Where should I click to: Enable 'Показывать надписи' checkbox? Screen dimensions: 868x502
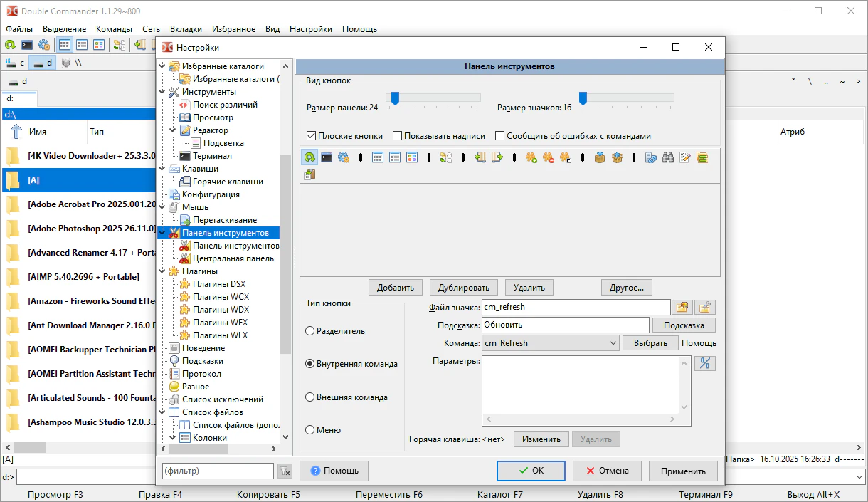click(398, 135)
